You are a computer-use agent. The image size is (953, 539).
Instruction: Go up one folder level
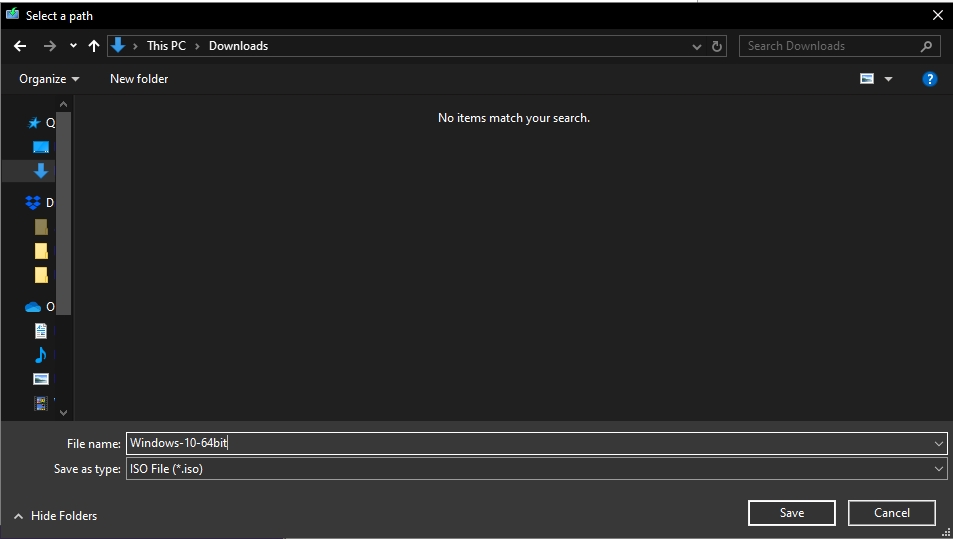[94, 46]
